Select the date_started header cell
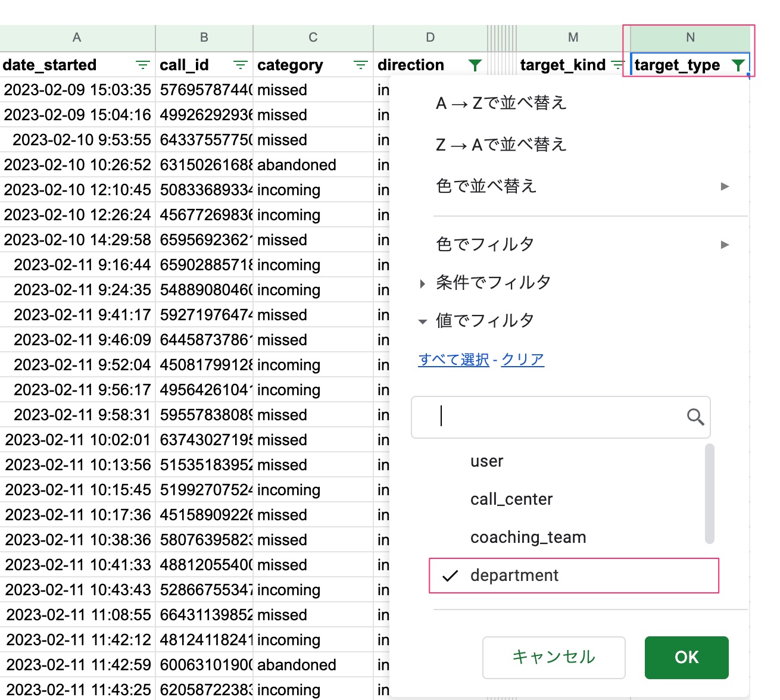Viewport: 780px width, 700px height. click(x=77, y=65)
